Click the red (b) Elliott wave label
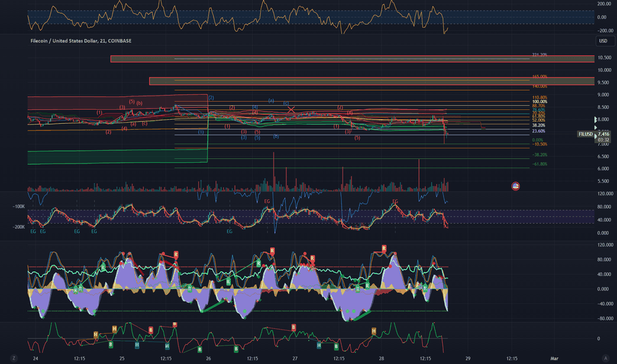Image resolution: width=617 pixels, height=364 pixels. 139,103
